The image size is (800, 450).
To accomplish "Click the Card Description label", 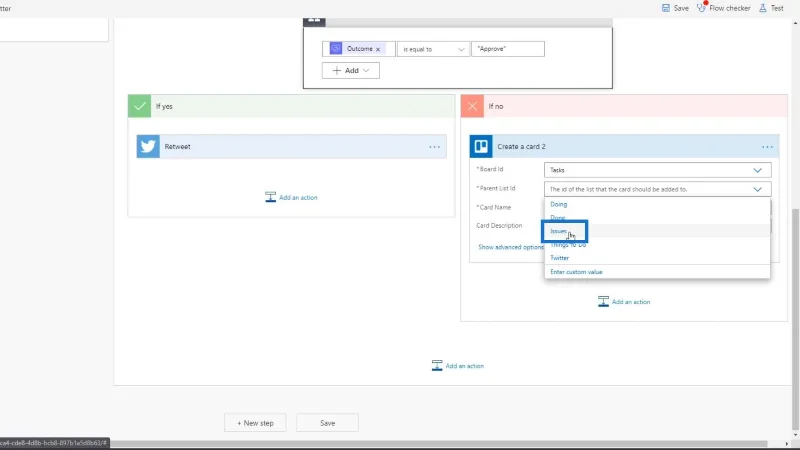I will pyautogui.click(x=499, y=226).
